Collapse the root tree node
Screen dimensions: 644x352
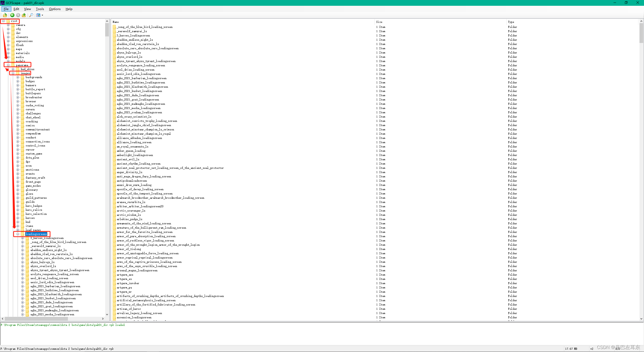point(3,21)
